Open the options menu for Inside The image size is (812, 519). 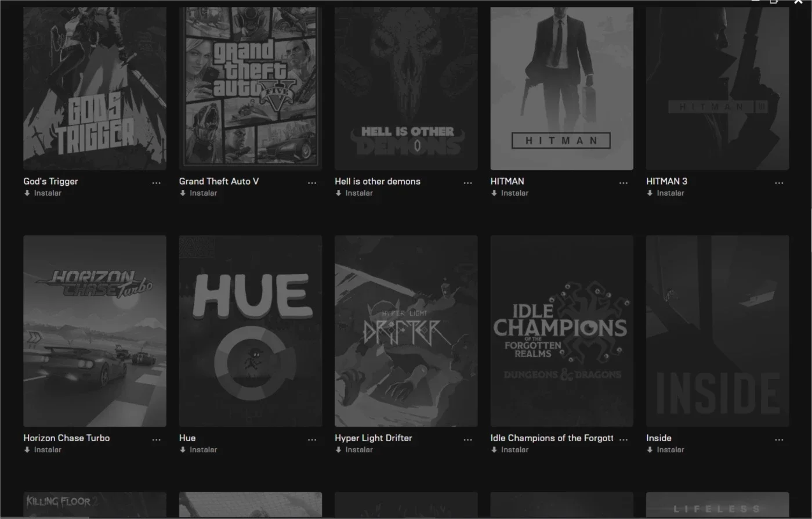coord(779,439)
